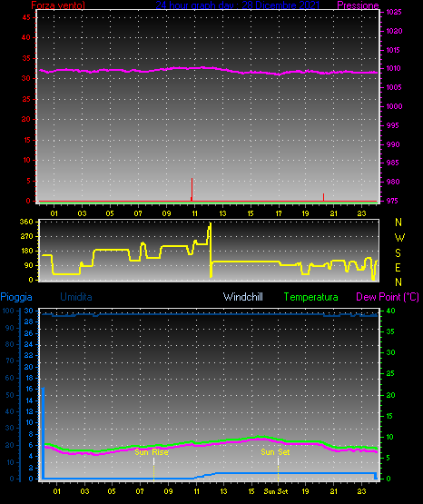Screen dimensions: 423x504
Task: Click the Windchill legend label
Action: [242, 297]
